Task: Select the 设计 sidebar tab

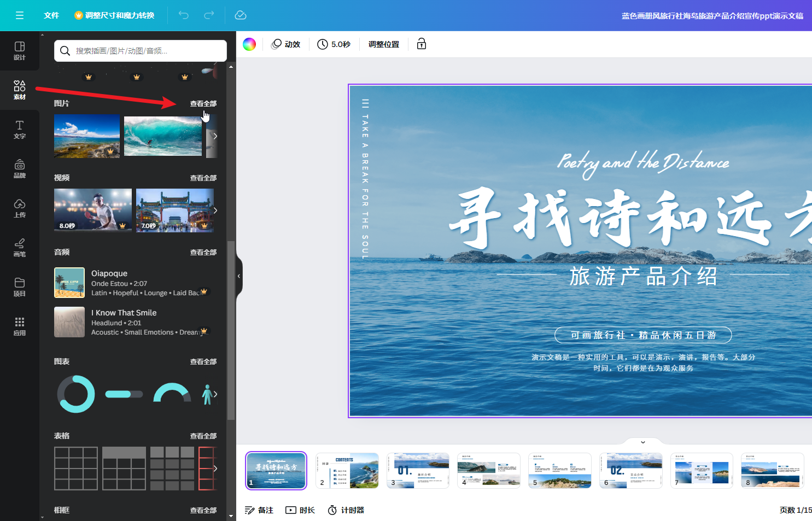Action: click(20, 51)
